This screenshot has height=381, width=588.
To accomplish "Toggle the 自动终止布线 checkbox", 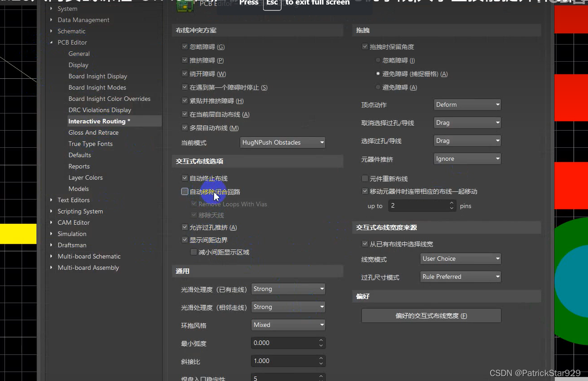I will pos(185,178).
